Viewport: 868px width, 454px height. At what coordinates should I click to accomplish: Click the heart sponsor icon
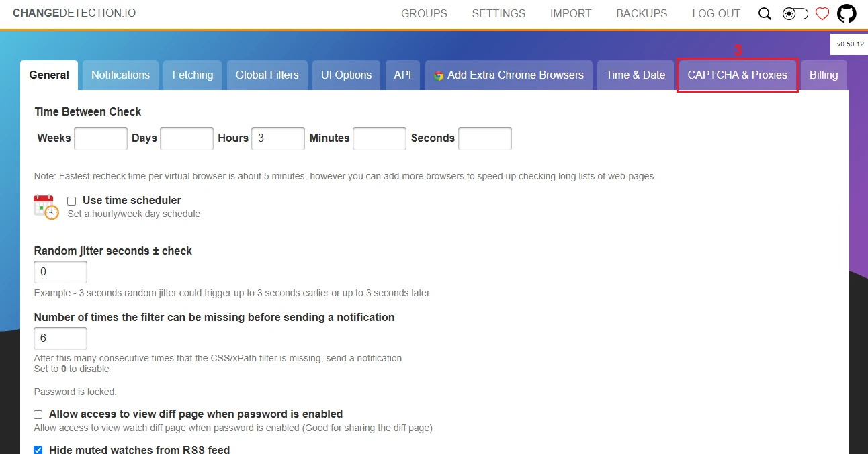[822, 14]
